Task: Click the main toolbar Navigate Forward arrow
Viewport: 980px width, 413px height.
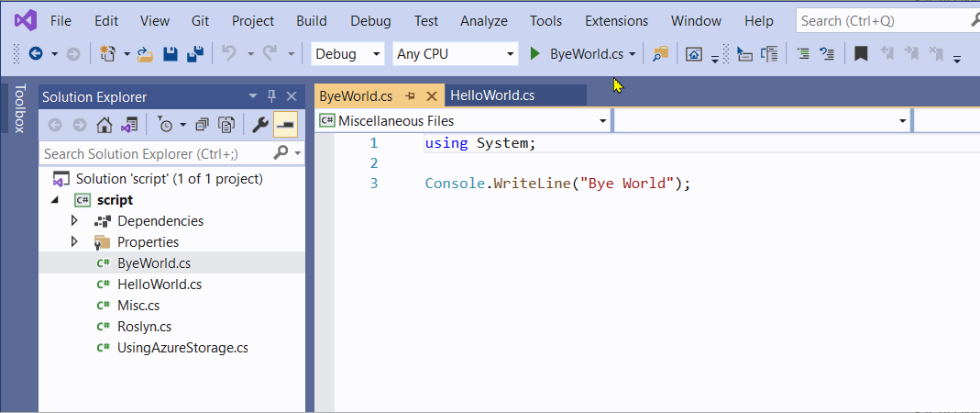Action: (73, 54)
